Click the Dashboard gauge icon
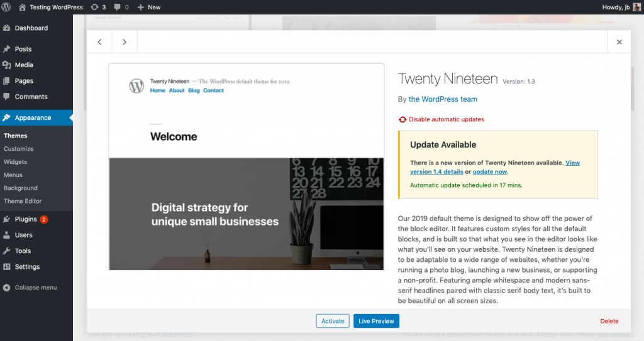Image resolution: width=644 pixels, height=341 pixels. pos(6,28)
